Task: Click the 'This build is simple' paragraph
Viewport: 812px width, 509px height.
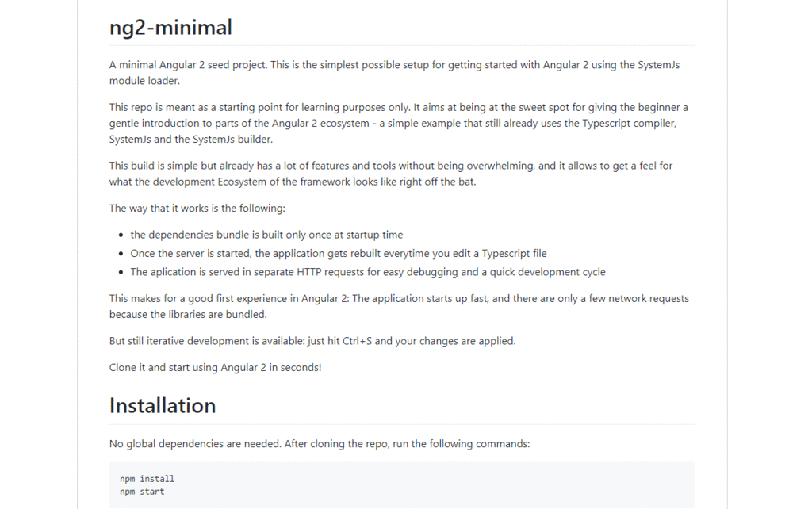Action: click(390, 166)
